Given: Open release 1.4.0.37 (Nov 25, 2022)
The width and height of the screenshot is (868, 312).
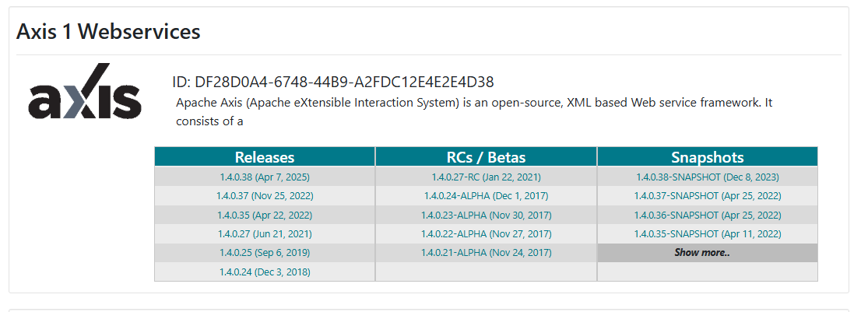Looking at the screenshot, I should [x=265, y=196].
